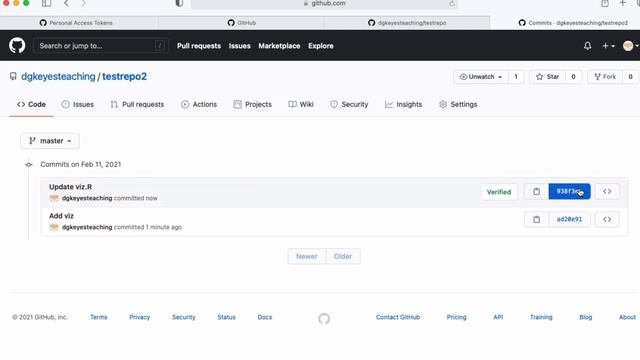Go back in Safari
Image resolution: width=640 pixels, height=360 pixels.
coord(66,3)
